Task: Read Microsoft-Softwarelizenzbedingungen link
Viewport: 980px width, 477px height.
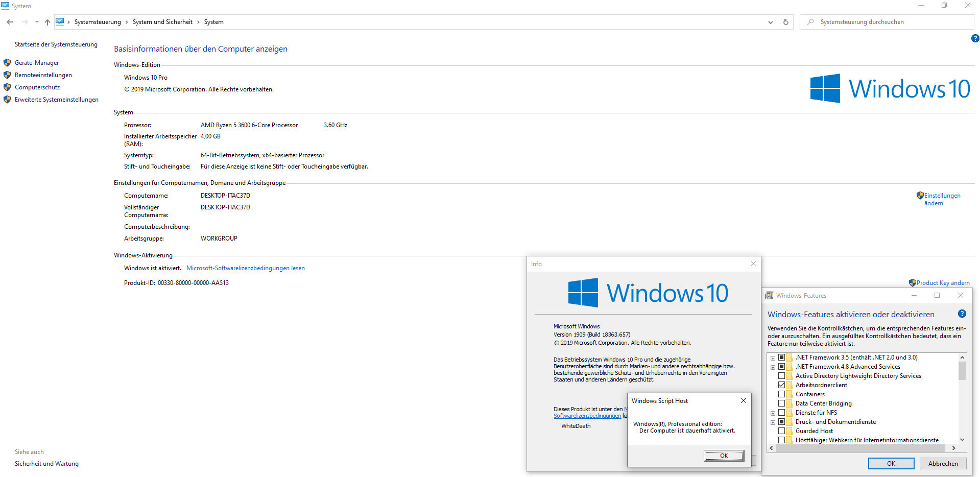Action: [x=246, y=268]
